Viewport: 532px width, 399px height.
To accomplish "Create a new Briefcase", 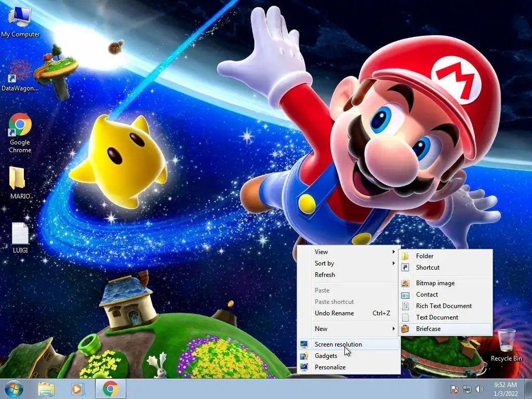I will tap(445, 329).
